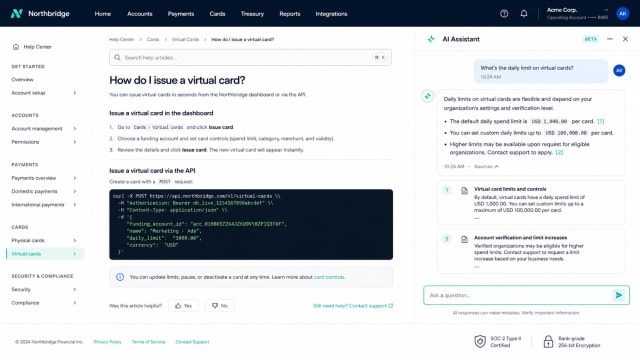Close the AI Assistant panel

pyautogui.click(x=625, y=39)
